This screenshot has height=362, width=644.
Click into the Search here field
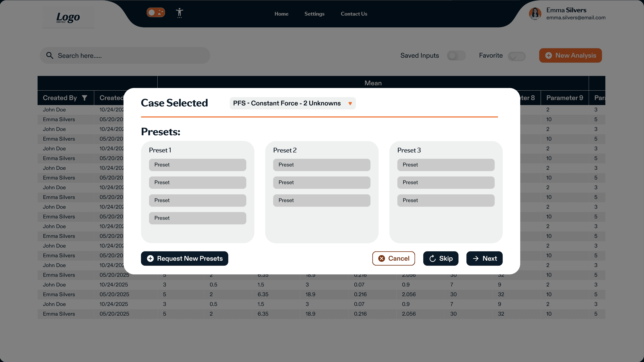point(130,55)
